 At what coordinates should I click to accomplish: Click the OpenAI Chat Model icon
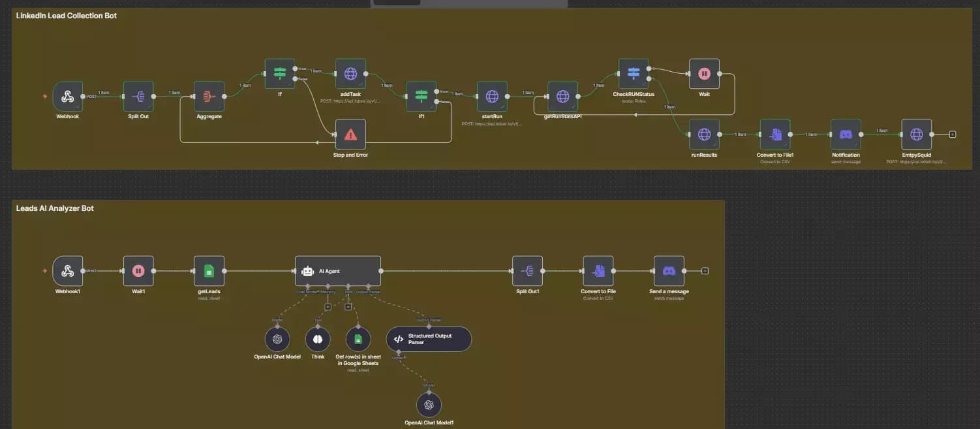pyautogui.click(x=277, y=339)
